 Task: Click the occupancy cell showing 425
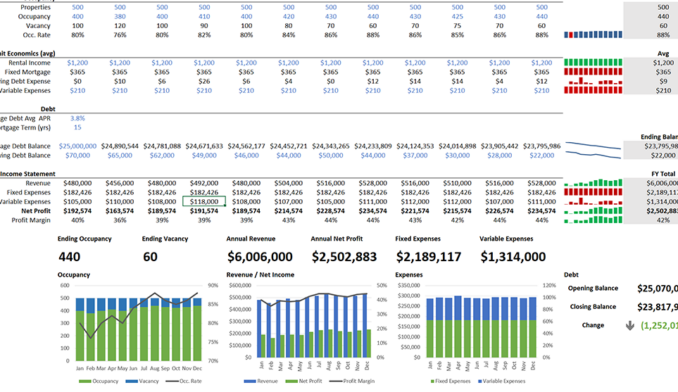pyautogui.click(x=457, y=16)
